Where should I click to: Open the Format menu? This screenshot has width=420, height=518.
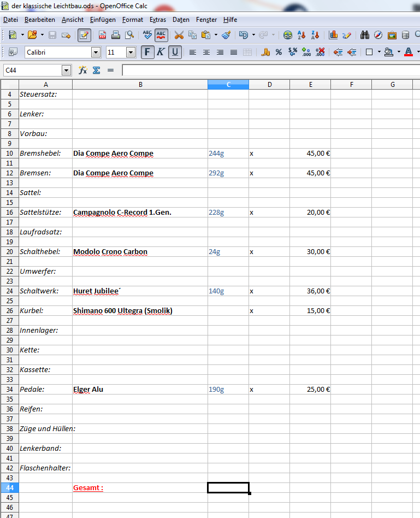point(132,20)
